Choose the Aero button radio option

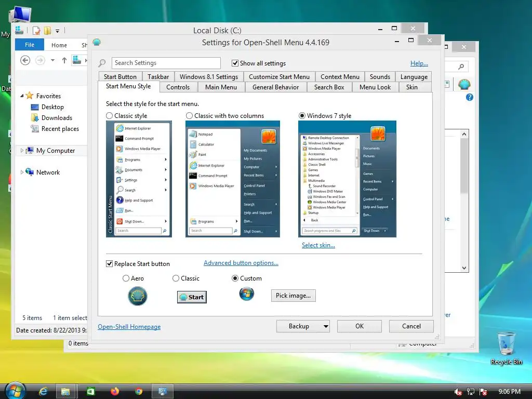[126, 278]
